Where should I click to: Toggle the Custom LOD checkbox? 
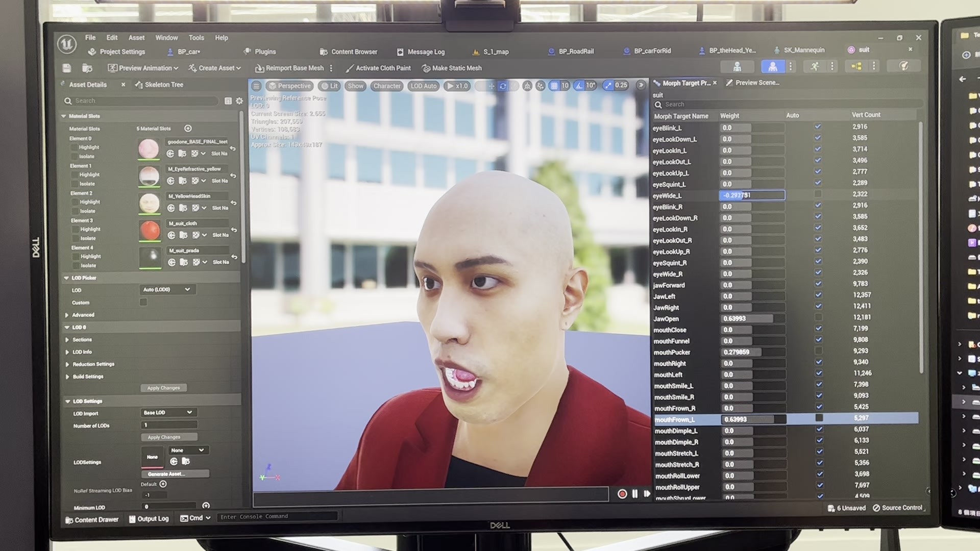pyautogui.click(x=143, y=302)
